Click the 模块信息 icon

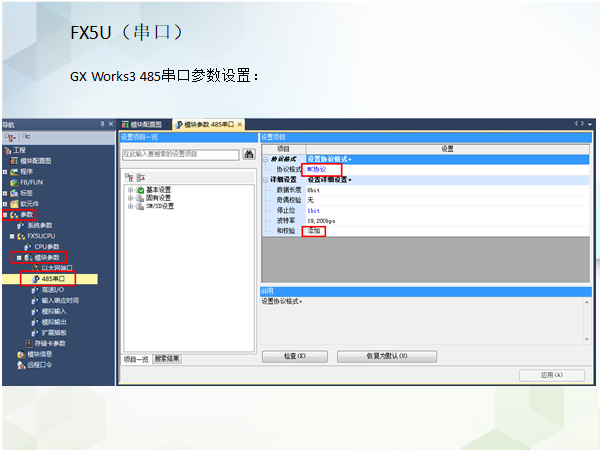click(x=21, y=354)
